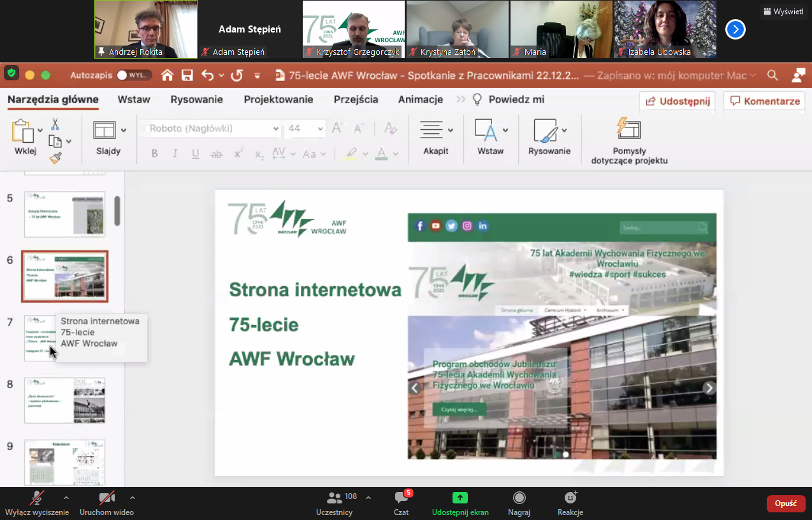Screen dimensions: 812x520
Task: Toggle Superscript formatting
Action: (x=238, y=154)
